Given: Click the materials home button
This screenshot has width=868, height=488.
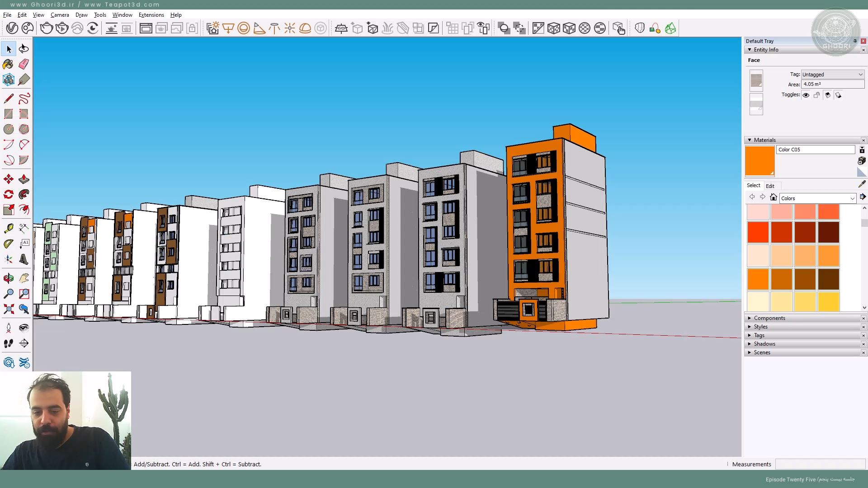Looking at the screenshot, I should click(x=774, y=197).
